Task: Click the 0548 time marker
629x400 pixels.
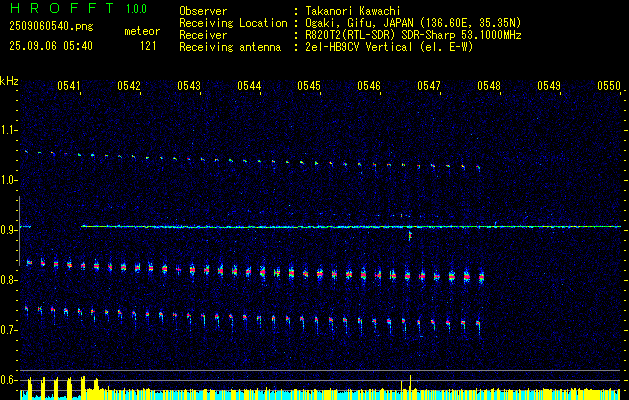Action: [489, 86]
